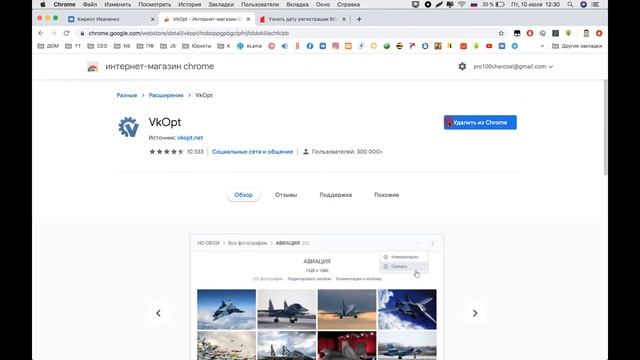
Task: Open the YouTube bookmark icon
Action: 489,46
